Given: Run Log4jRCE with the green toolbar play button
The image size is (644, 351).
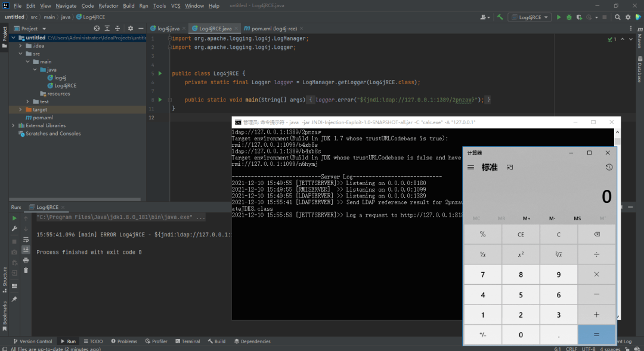Looking at the screenshot, I should point(559,17).
